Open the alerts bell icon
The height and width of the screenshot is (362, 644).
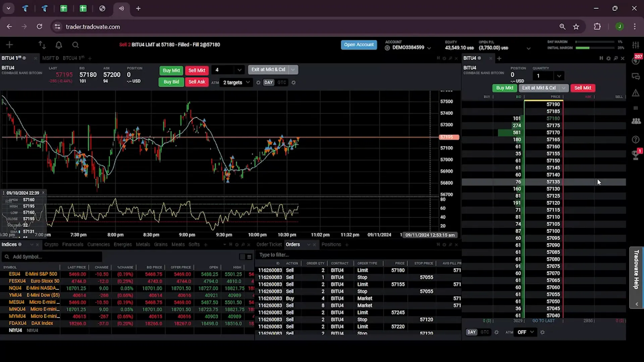pos(59,45)
